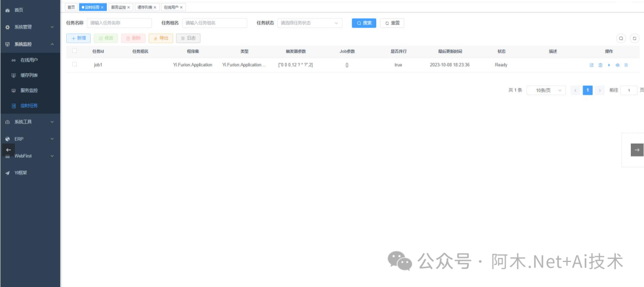Click the list log icon in the job1 row
This screenshot has width=644, height=287.
(626, 65)
